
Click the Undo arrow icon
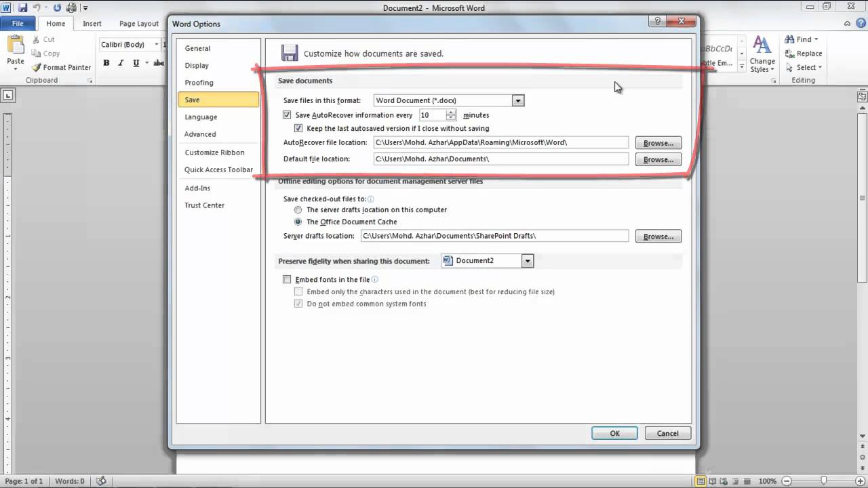(37, 8)
